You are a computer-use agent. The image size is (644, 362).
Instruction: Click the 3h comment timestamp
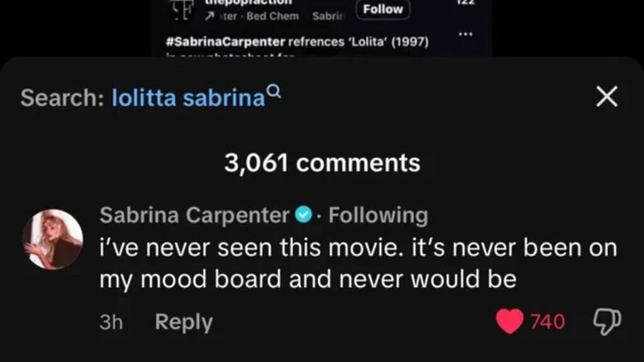click(x=111, y=322)
